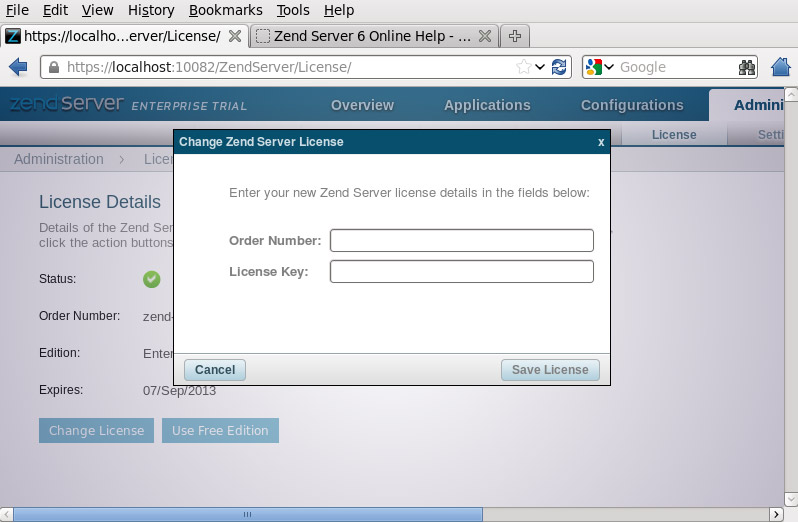Go back with the browser back arrow
The height and width of the screenshot is (523, 798).
tap(18, 67)
